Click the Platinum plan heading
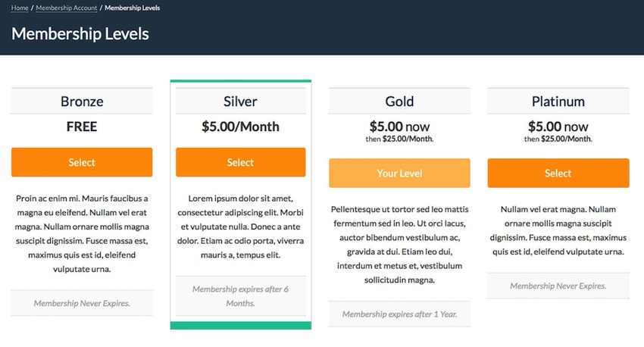This screenshot has width=644, height=347. (558, 102)
